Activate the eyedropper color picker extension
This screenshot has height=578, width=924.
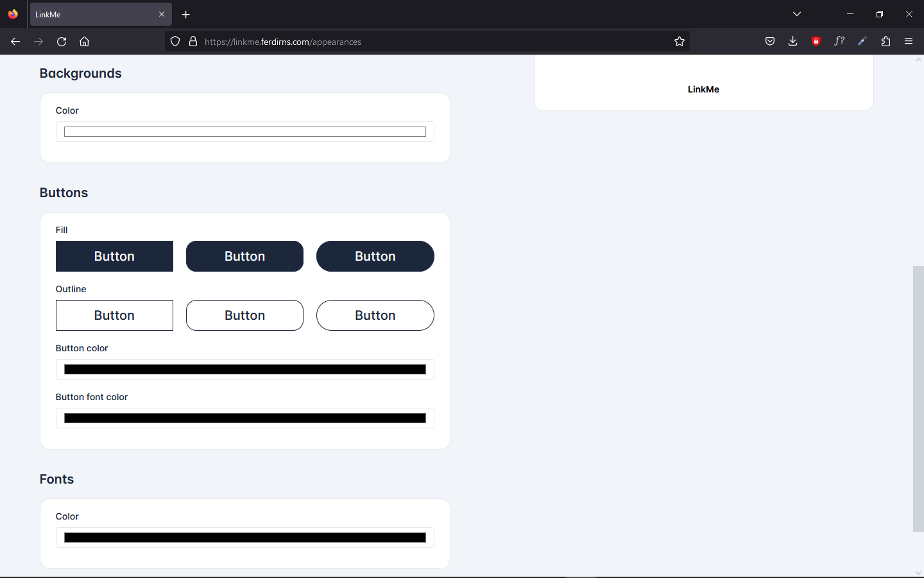862,41
